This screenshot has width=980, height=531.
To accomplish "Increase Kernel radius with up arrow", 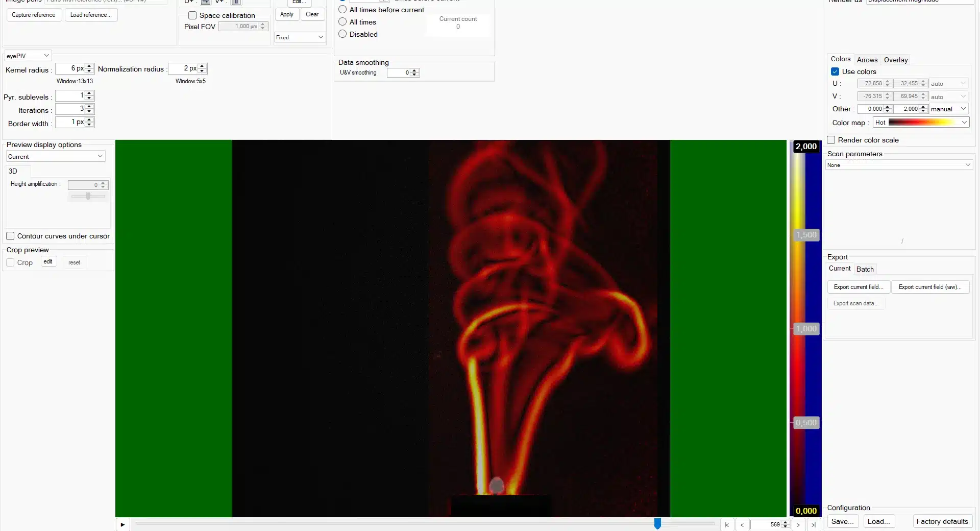I will click(90, 66).
